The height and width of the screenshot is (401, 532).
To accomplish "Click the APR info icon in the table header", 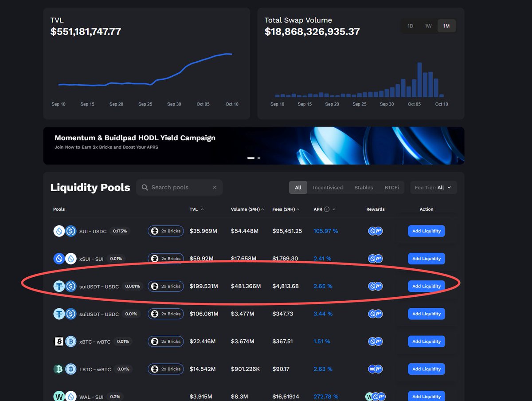I will (x=327, y=209).
